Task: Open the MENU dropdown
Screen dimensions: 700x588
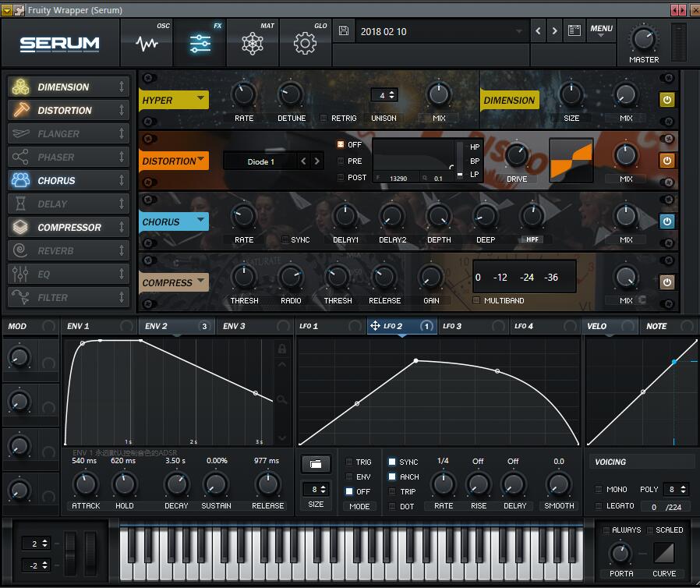Action: click(x=601, y=30)
